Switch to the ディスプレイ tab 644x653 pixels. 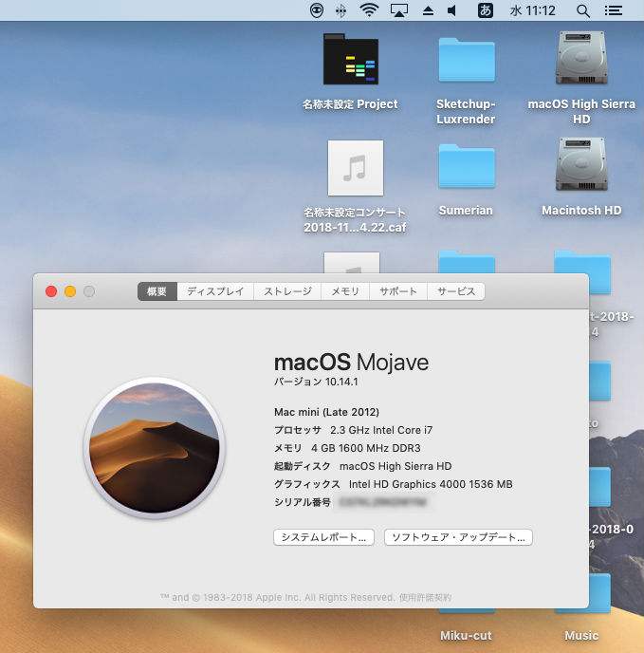click(215, 291)
